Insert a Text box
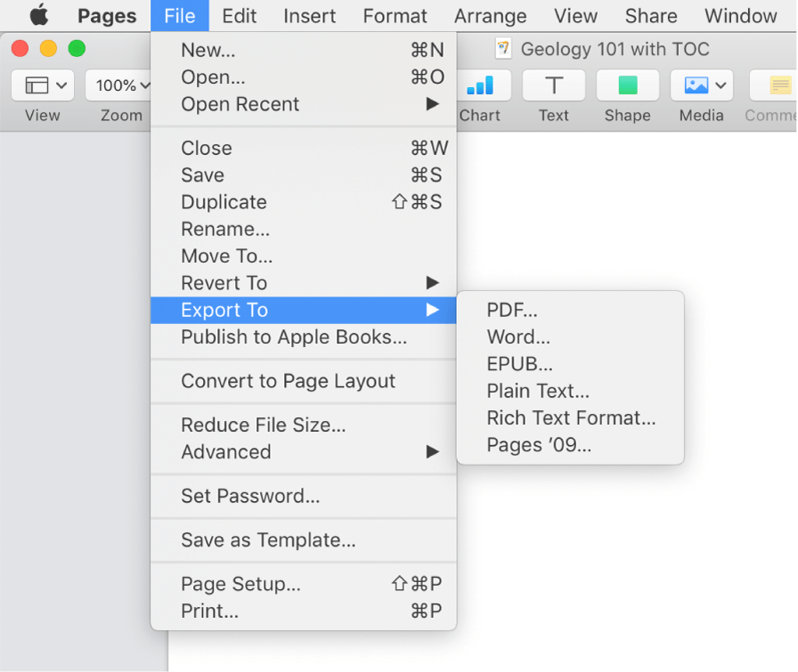 [x=553, y=85]
